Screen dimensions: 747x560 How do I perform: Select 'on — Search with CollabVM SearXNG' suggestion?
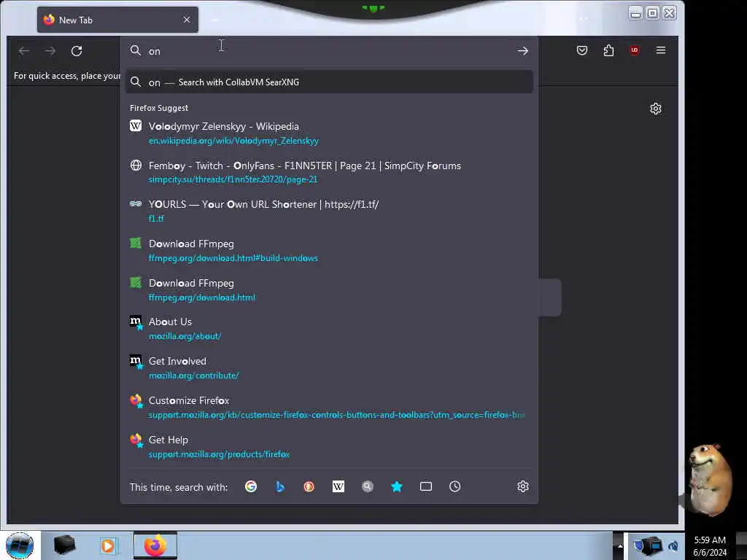pyautogui.click(x=329, y=82)
